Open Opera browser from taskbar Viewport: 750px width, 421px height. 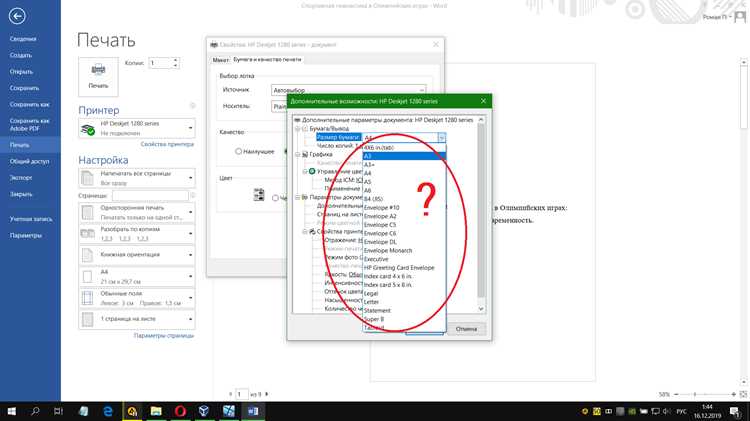[180, 411]
